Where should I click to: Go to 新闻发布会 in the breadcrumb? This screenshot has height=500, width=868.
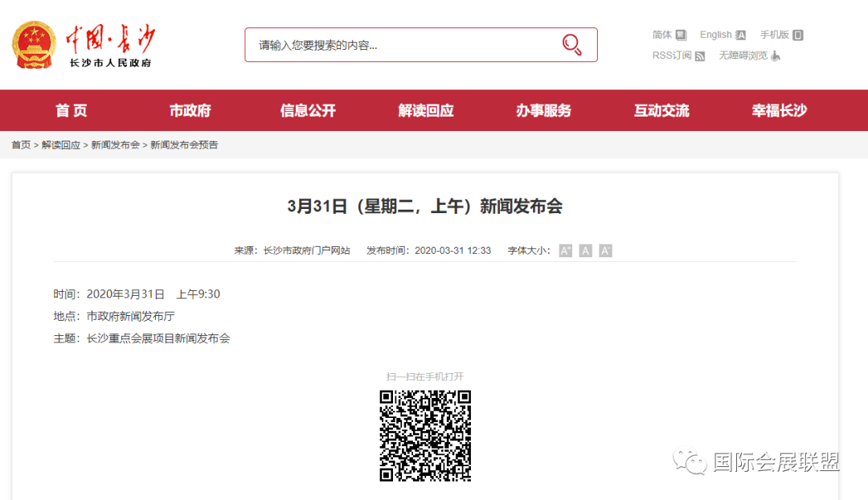click(115, 145)
